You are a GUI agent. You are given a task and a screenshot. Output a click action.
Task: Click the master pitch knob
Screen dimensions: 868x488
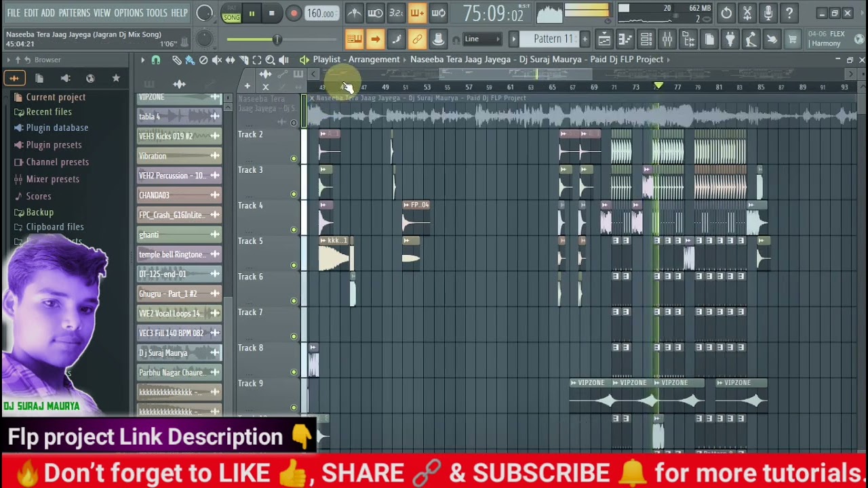coord(204,39)
